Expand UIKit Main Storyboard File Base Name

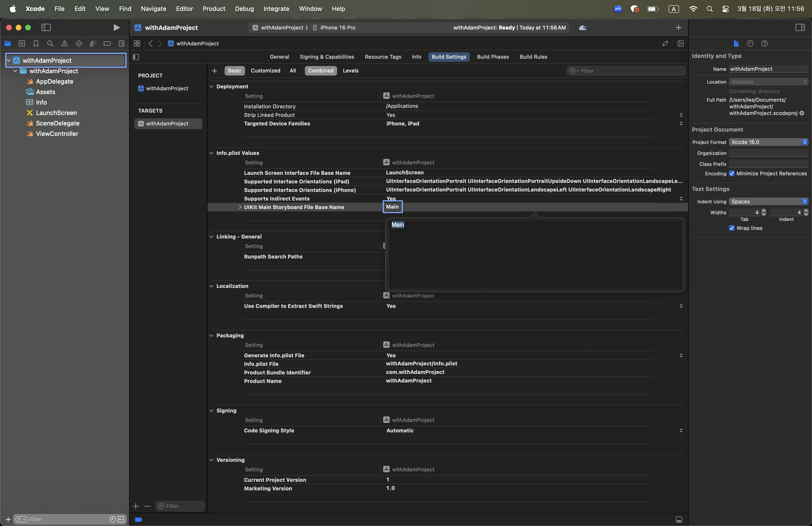pos(240,207)
